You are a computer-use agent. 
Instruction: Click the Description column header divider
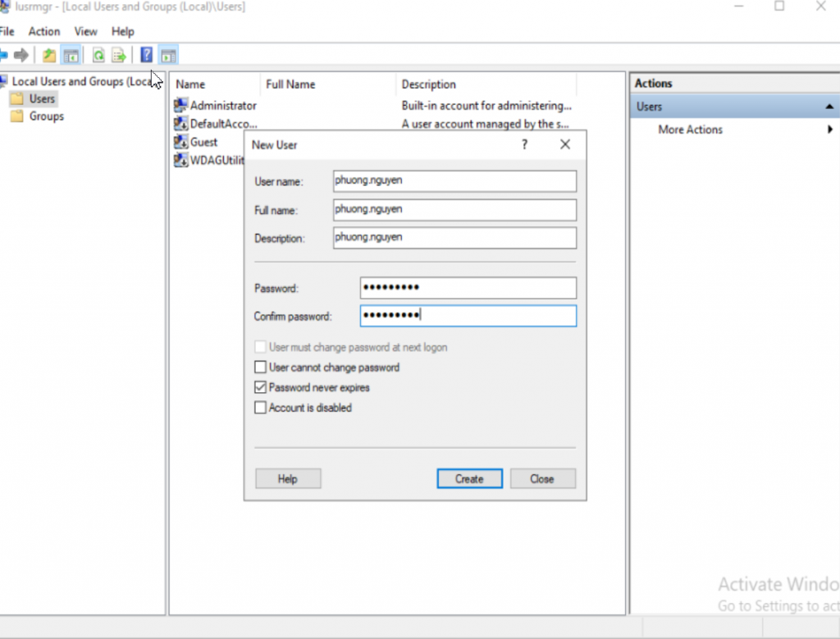click(577, 84)
